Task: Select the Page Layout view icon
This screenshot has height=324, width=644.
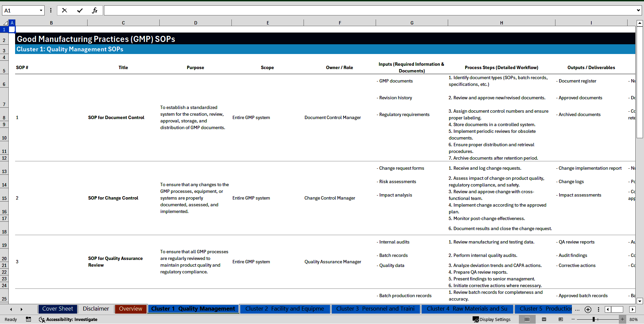Action: pos(544,319)
